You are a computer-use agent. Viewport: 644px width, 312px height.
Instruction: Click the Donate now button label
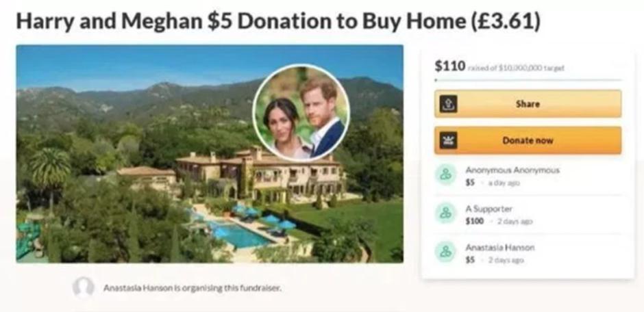tap(528, 141)
